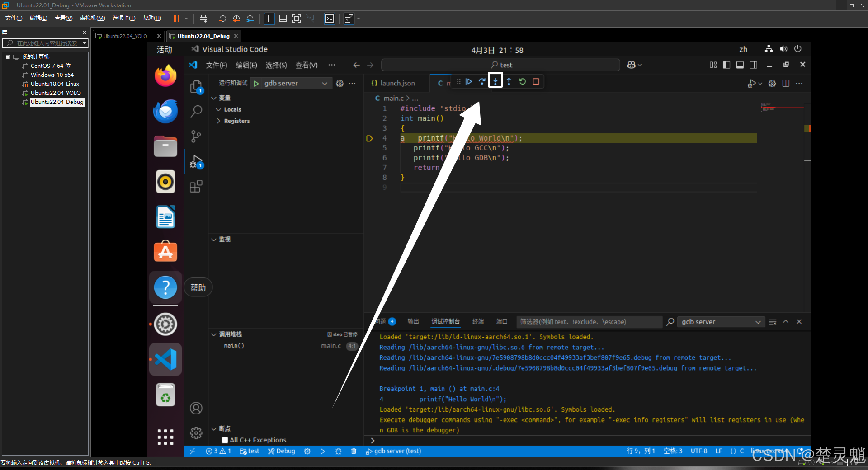Open the Firefox icon in the Ubuntu dock
Image resolution: width=868 pixels, height=470 pixels.
pyautogui.click(x=165, y=75)
